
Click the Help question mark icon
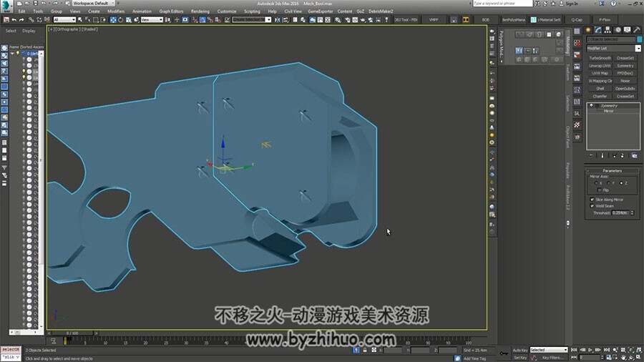[613, 4]
